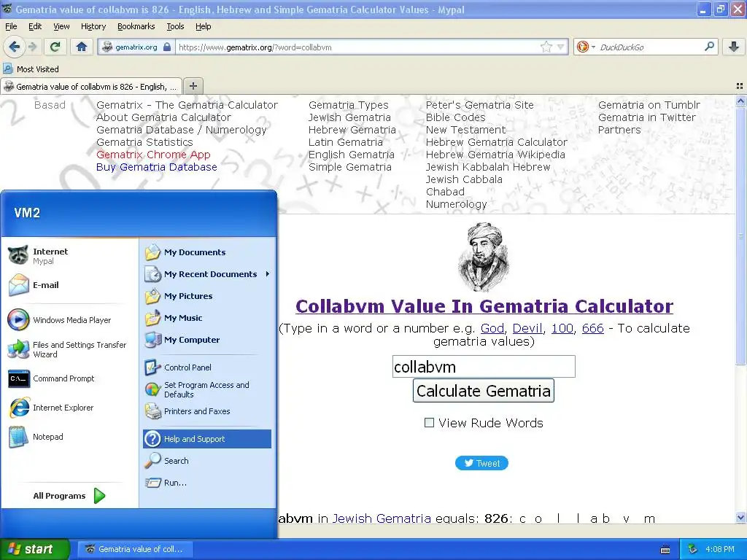The width and height of the screenshot is (747, 560).
Task: Open the Gematrix Chrome App link
Action: [153, 155]
